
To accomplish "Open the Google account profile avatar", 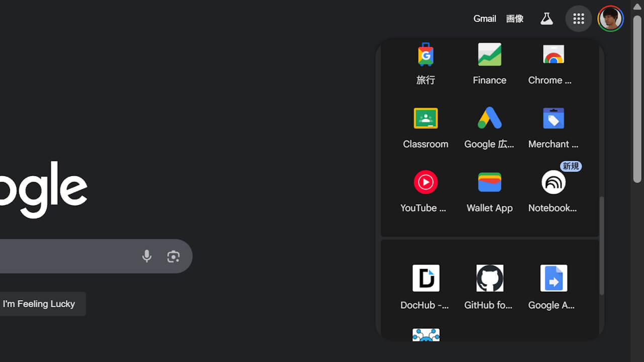I will [611, 19].
